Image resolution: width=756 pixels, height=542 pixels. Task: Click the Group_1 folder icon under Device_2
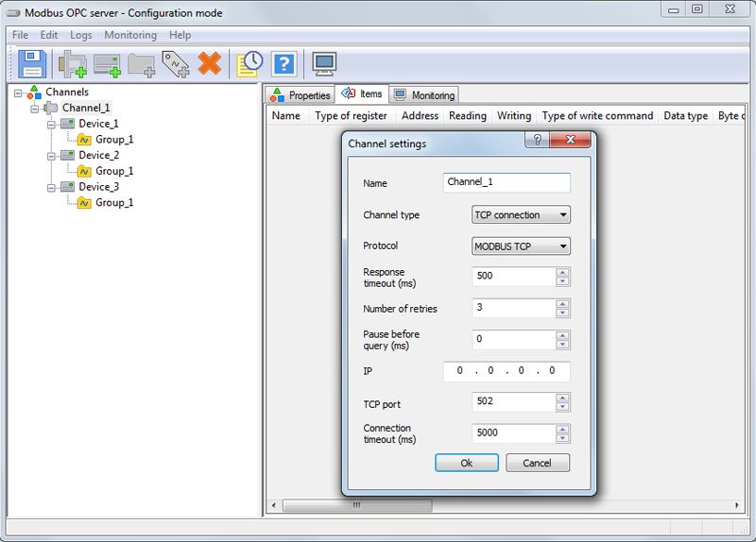point(84,171)
